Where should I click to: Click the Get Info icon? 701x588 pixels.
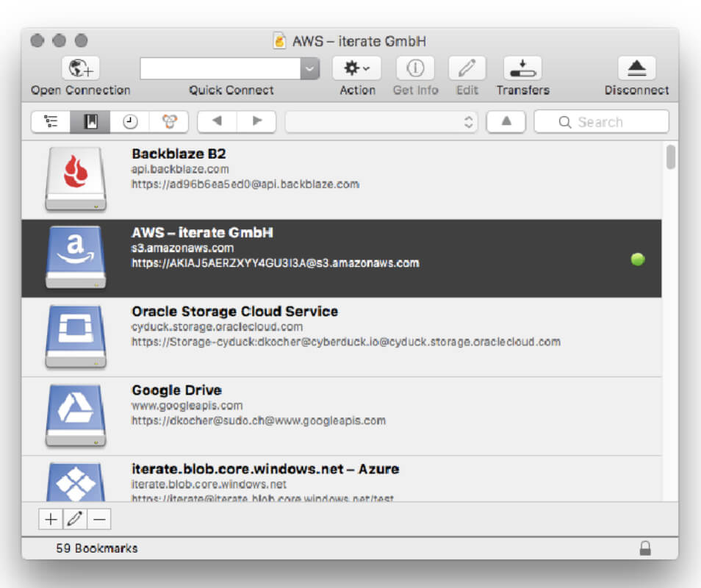(x=415, y=68)
